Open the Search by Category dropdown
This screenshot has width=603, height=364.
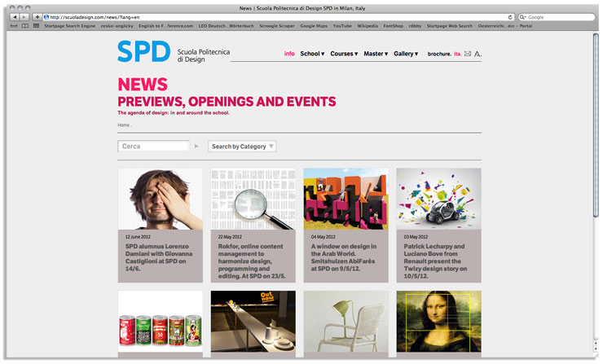242,147
